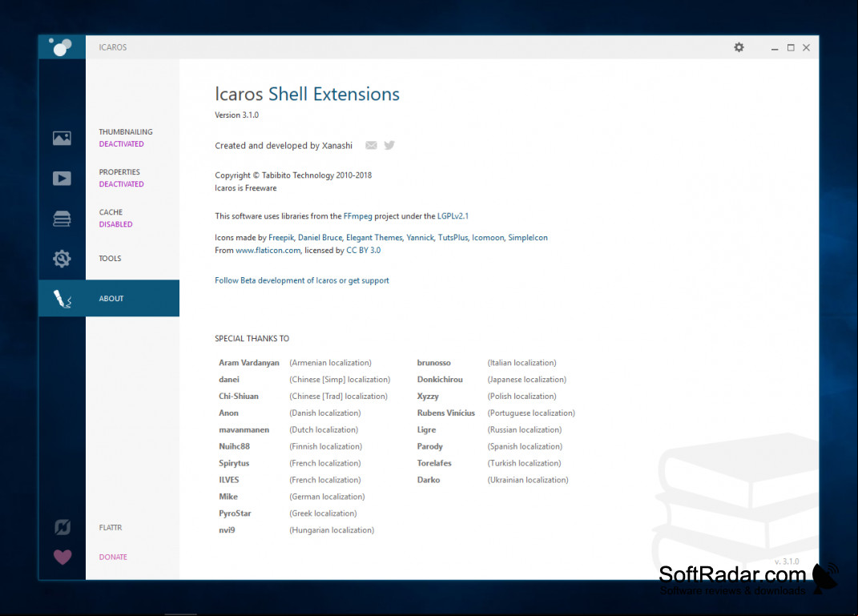
Task: Click the Tools gear-wrench icon
Action: 62,258
